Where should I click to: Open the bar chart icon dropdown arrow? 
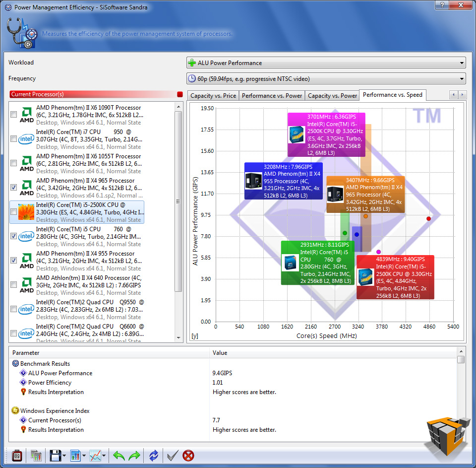pyautogui.click(x=84, y=456)
